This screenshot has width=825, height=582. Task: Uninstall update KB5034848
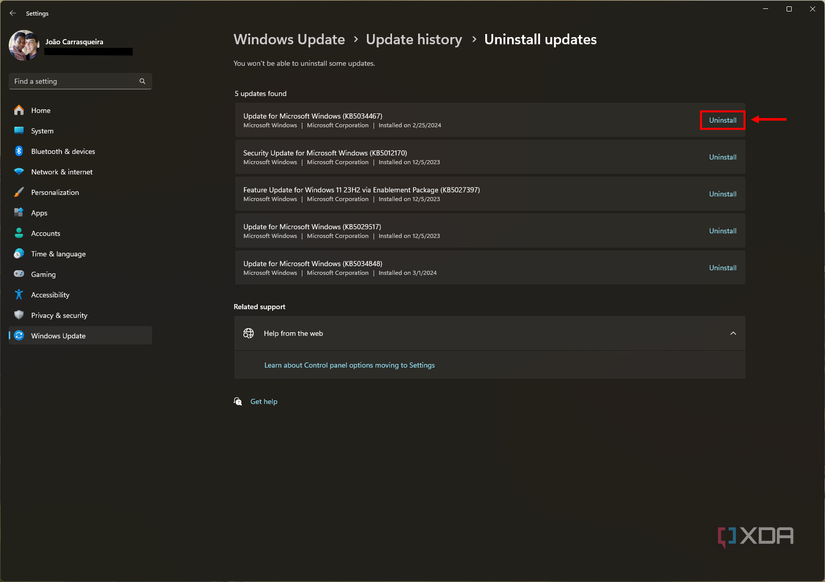pyautogui.click(x=722, y=267)
